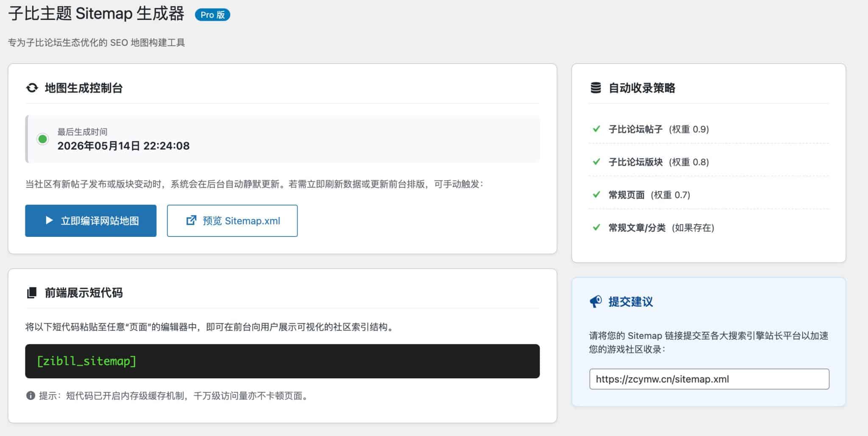Image resolution: width=868 pixels, height=436 pixels.
Task: Click the paragraph starting 当社区有新帖子发布
Action: [254, 184]
